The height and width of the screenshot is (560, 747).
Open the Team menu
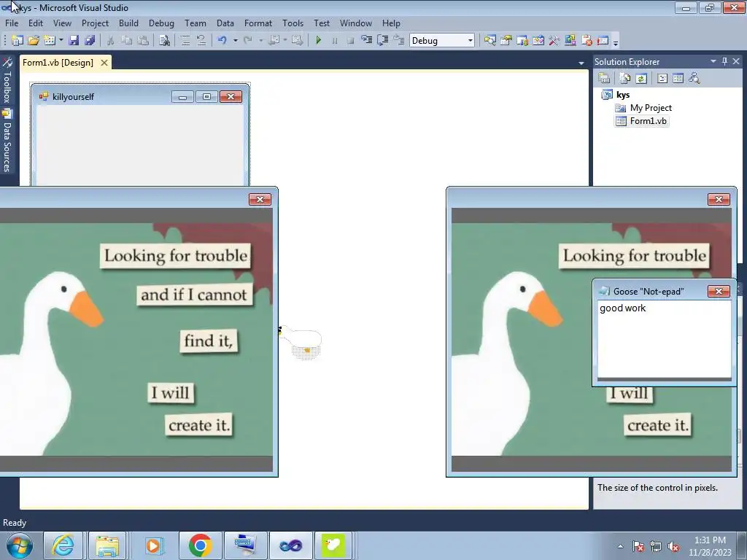[196, 23]
